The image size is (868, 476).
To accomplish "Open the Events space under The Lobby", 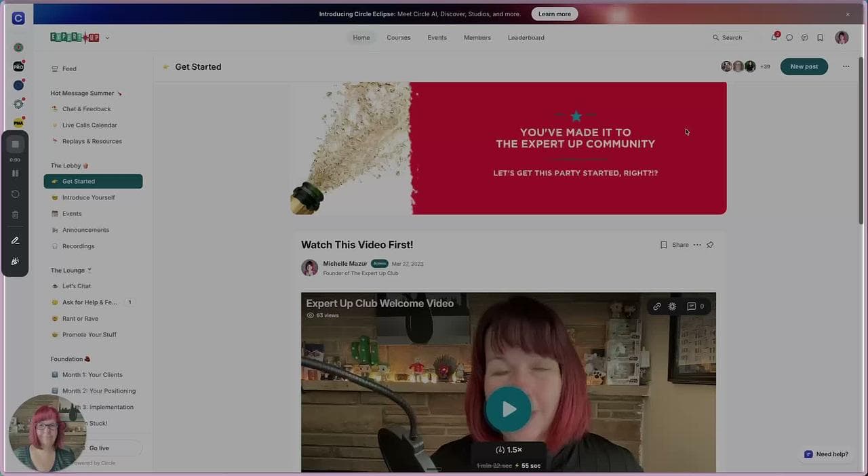I will click(94, 214).
